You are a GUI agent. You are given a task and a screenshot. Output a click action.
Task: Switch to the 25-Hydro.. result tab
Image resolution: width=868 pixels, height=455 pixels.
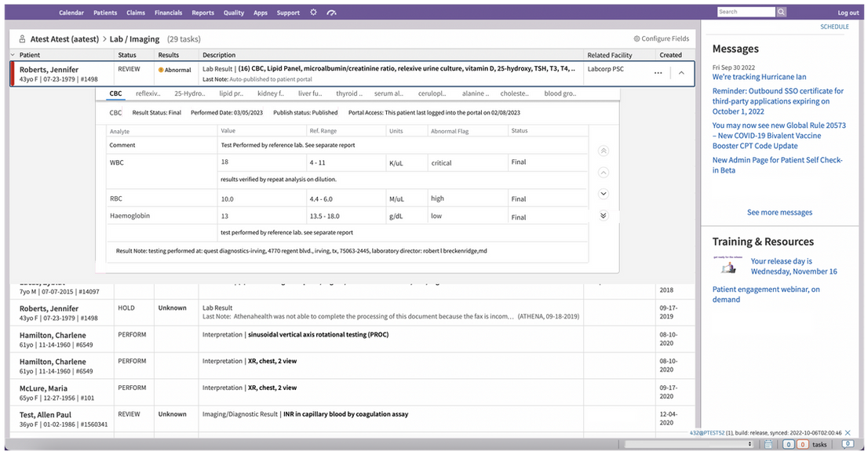coord(190,93)
